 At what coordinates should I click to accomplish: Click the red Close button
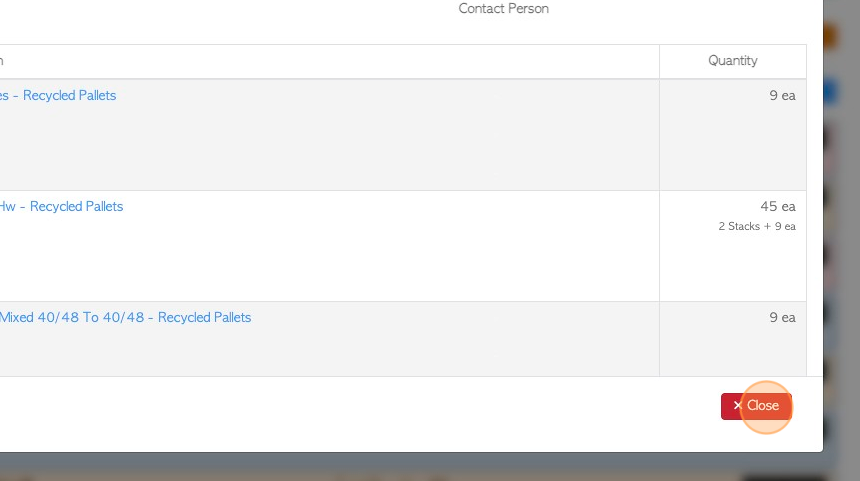pyautogui.click(x=756, y=406)
